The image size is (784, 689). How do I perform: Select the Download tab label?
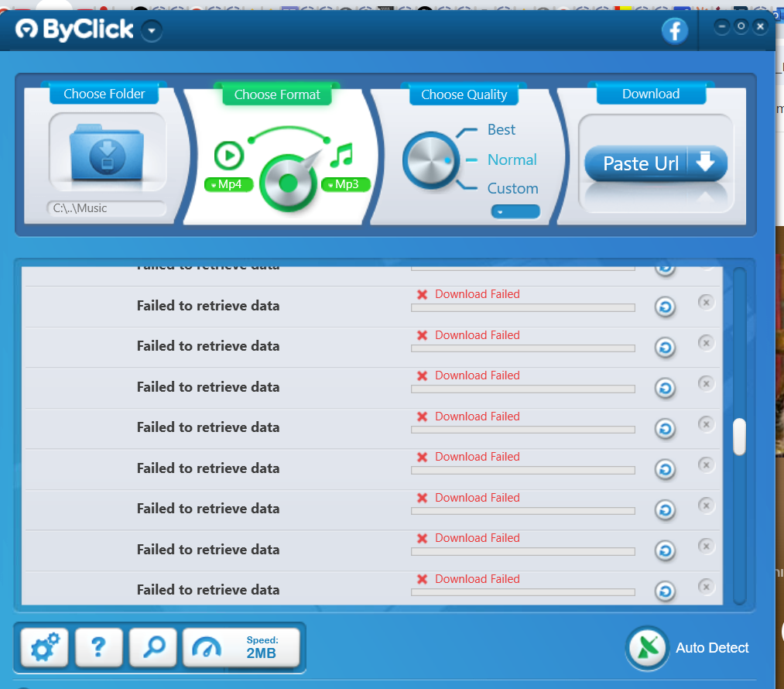[651, 94]
